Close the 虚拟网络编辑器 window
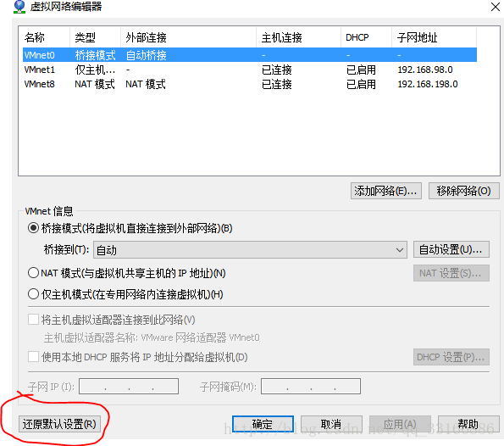This screenshot has height=446, width=504. pos(496,7)
